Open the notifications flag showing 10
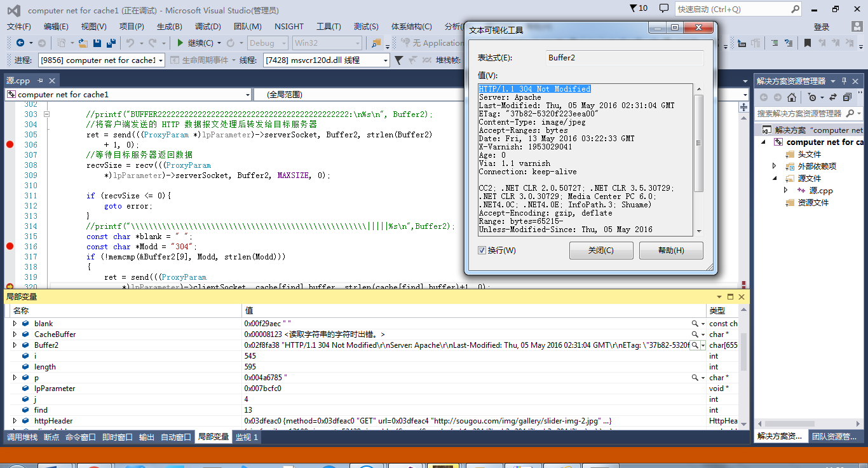Screen dimensions: 868x468 639,8
